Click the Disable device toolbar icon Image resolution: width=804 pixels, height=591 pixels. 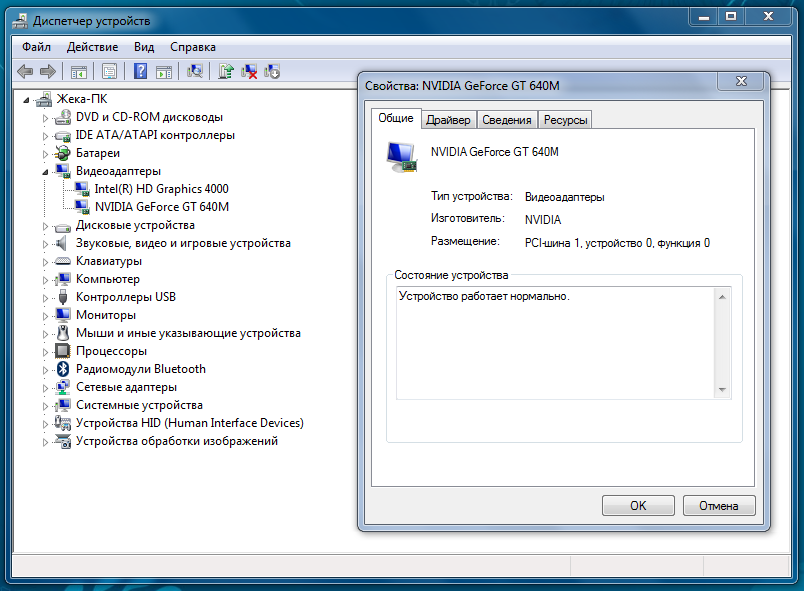[x=272, y=71]
